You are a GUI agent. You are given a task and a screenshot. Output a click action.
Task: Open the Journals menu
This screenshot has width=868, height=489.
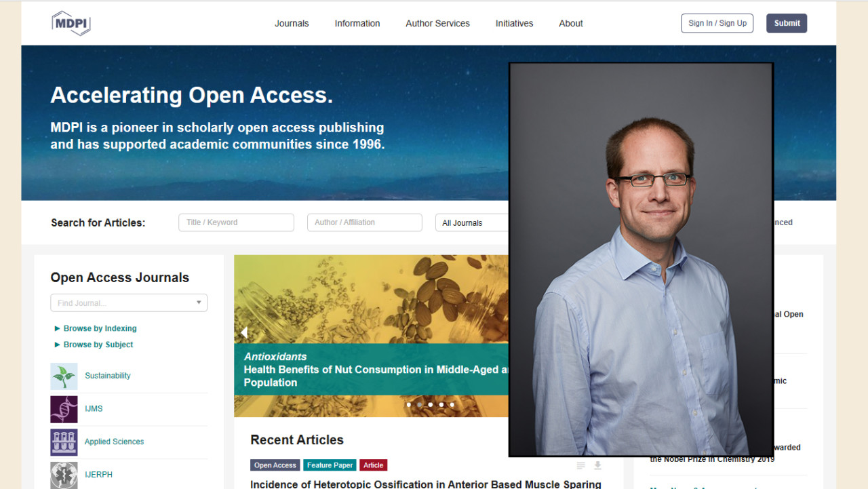tap(292, 23)
